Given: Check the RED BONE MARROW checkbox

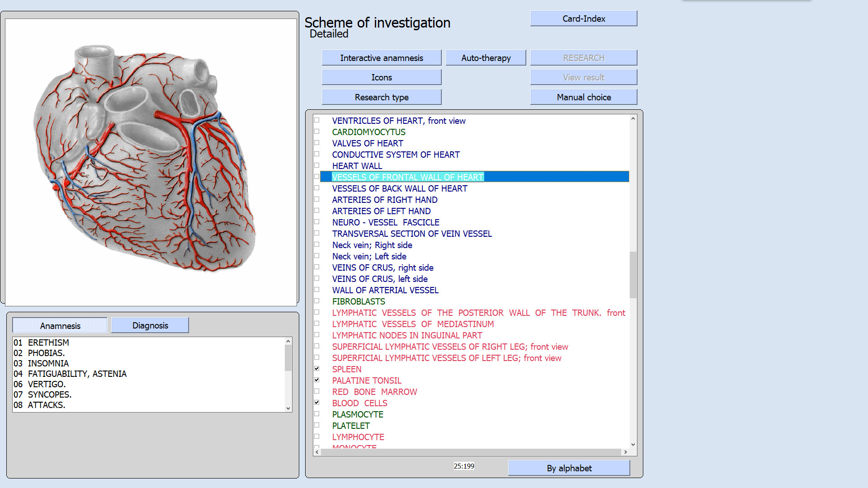Looking at the screenshot, I should click(317, 391).
